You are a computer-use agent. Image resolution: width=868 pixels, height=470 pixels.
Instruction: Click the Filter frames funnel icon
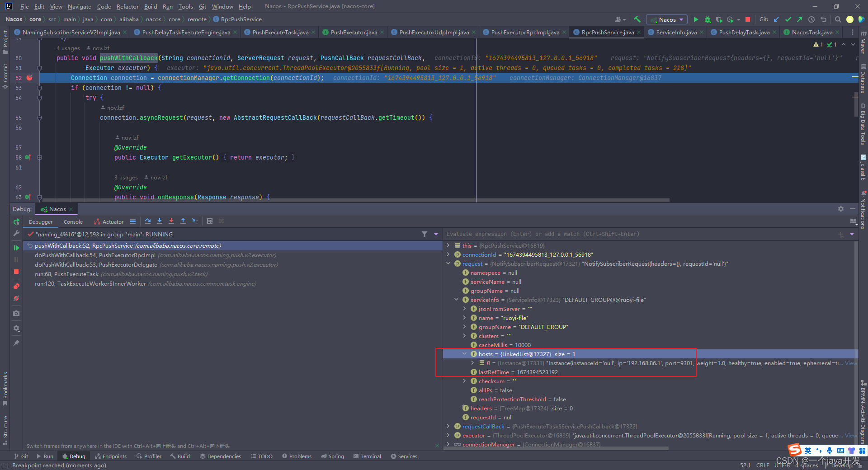[425, 234]
